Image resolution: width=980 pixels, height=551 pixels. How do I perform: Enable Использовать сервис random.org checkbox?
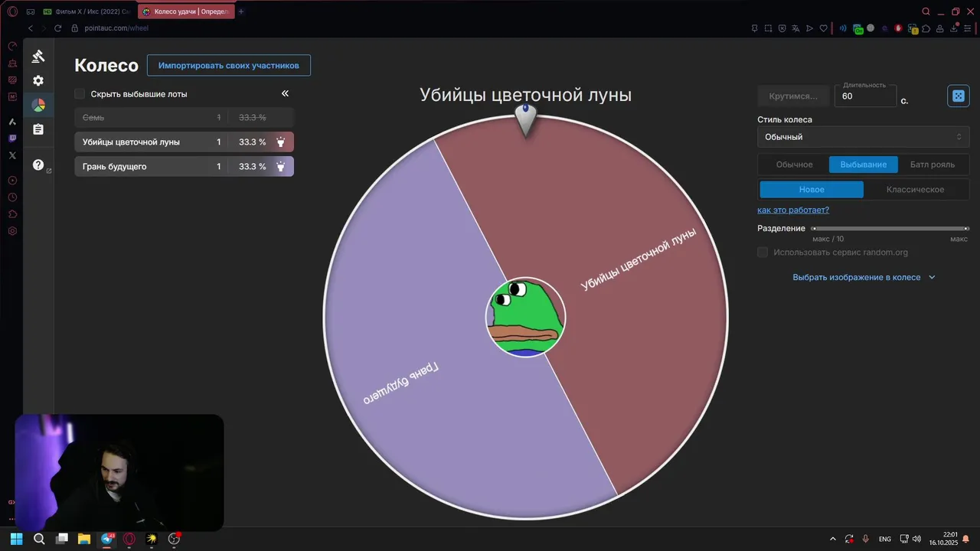click(x=763, y=253)
